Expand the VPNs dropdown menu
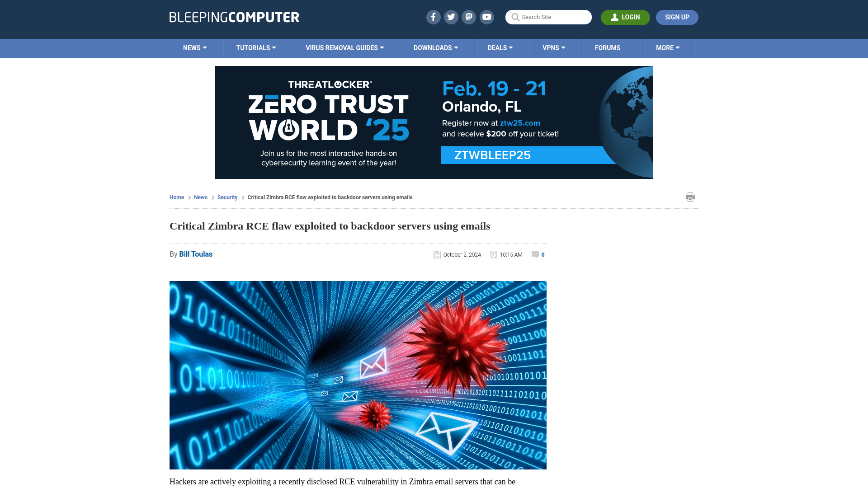Screen dimensions: 868x488 coord(554,47)
